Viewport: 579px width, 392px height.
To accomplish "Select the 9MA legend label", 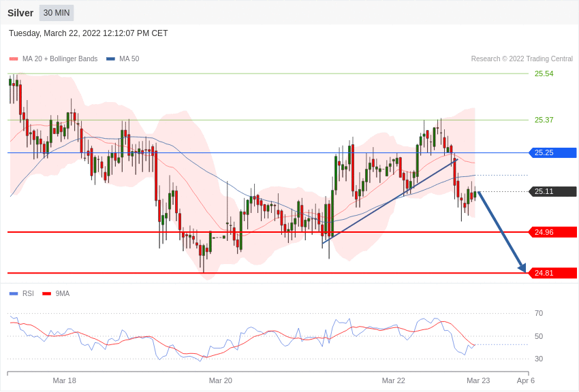I will (x=63, y=293).
